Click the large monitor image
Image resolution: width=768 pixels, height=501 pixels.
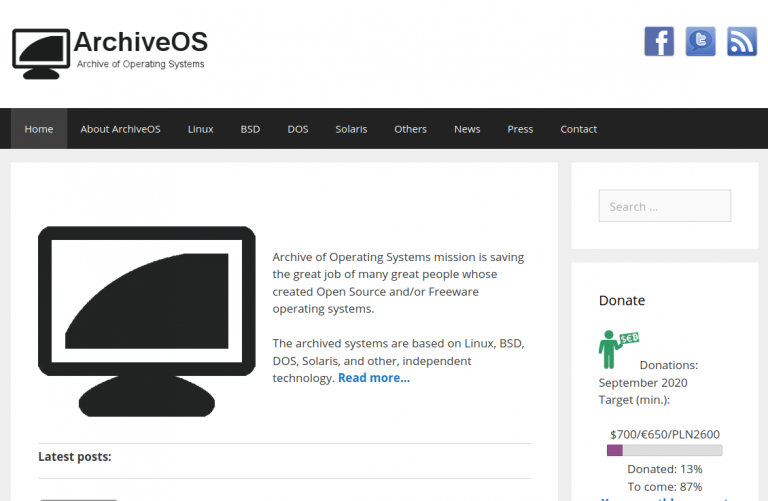pos(146,320)
